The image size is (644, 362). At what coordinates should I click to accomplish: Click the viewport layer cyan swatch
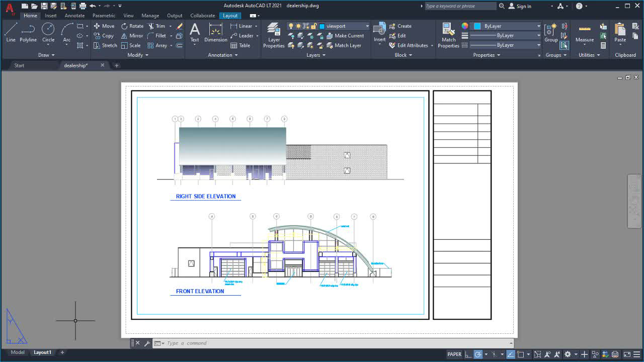[x=321, y=26]
